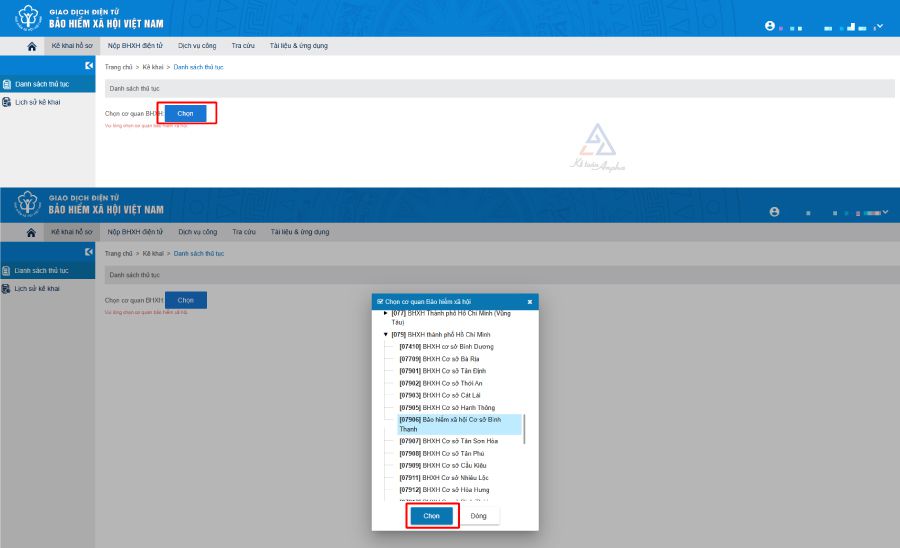Click the Chọn button inside the dialog
Viewport: 900px width, 548px height.
pyautogui.click(x=431, y=516)
